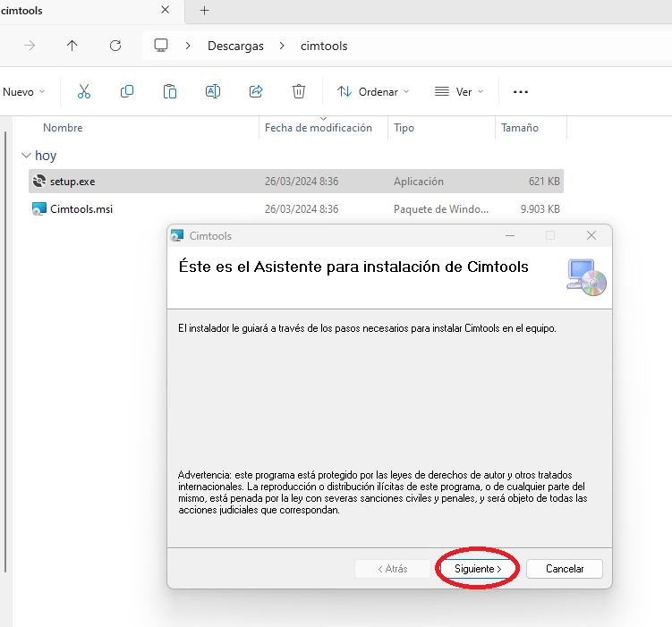Sort by Nombre column header
672x627 pixels.
[63, 128]
